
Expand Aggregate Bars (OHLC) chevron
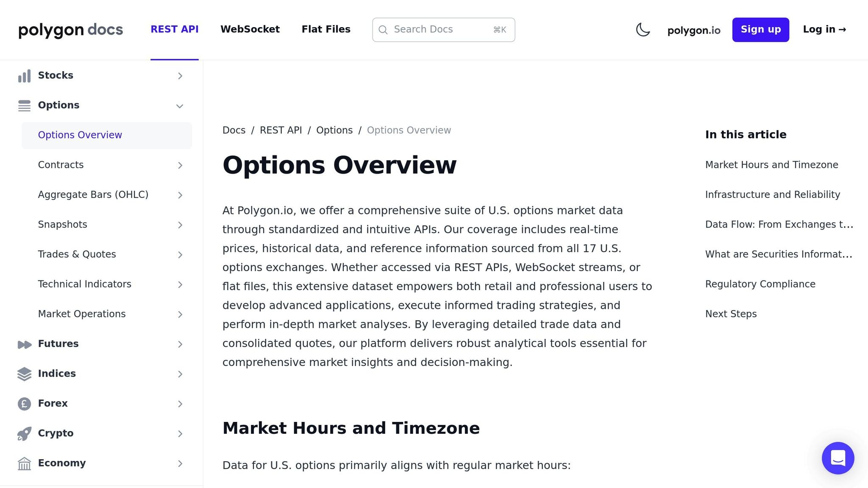tap(180, 195)
